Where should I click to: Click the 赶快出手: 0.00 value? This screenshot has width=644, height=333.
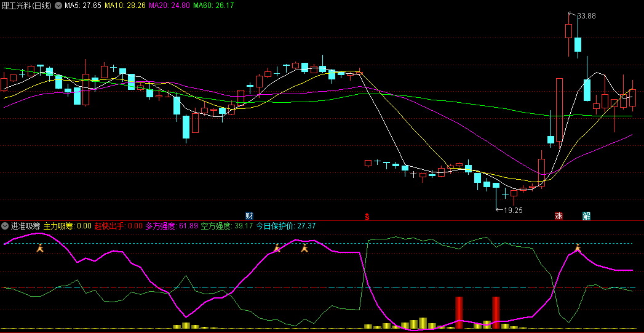(x=119, y=226)
